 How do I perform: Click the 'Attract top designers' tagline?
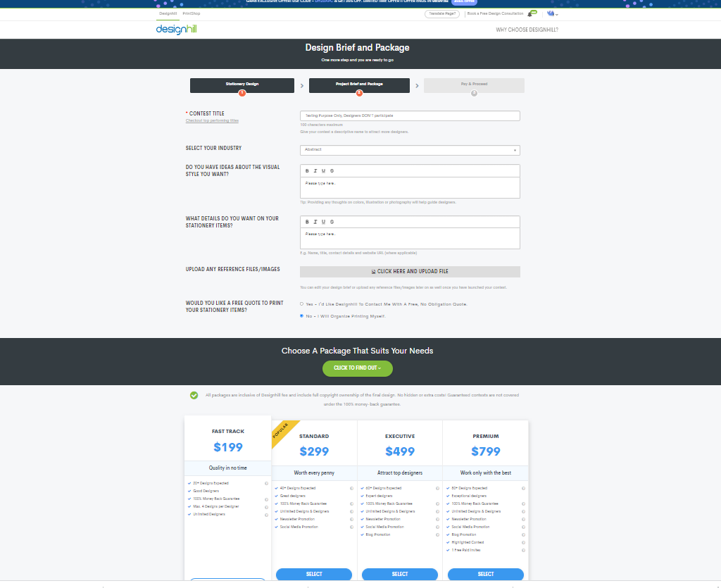tap(400, 473)
